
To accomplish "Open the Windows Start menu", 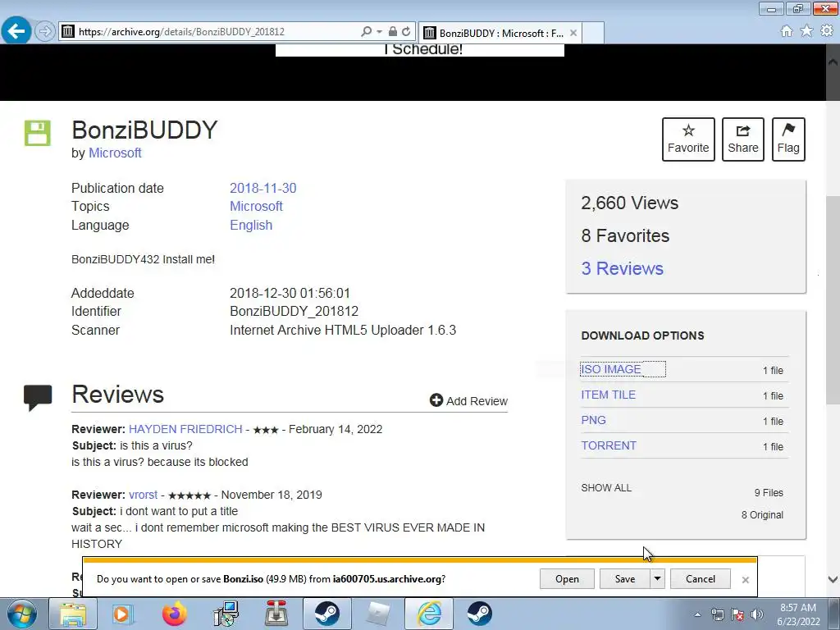I will (21, 614).
